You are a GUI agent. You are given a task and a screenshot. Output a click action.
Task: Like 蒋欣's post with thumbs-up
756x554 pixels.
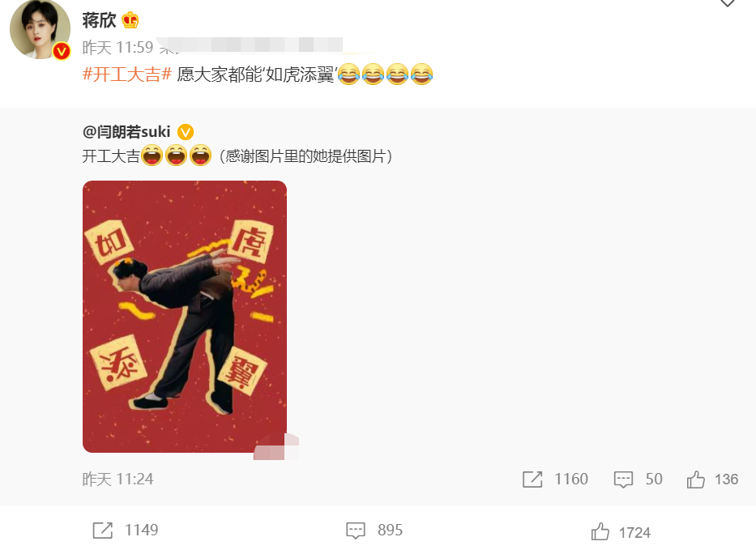point(600,532)
